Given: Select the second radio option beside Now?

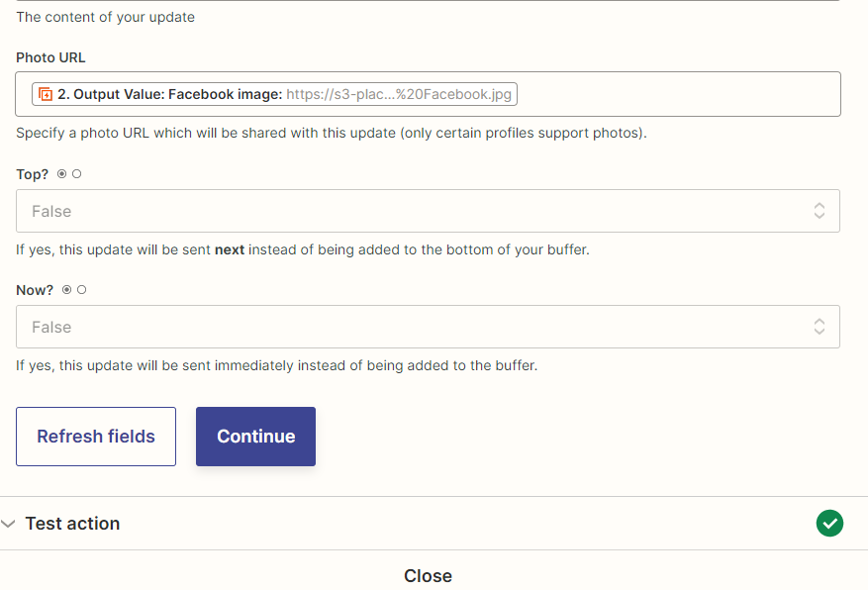Looking at the screenshot, I should click(x=82, y=289).
